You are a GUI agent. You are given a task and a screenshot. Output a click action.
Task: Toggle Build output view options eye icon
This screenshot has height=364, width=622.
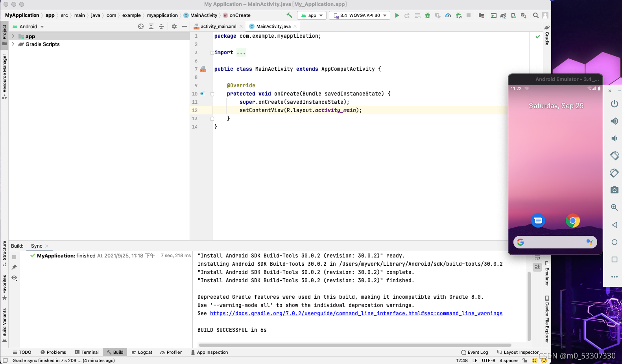[14, 278]
